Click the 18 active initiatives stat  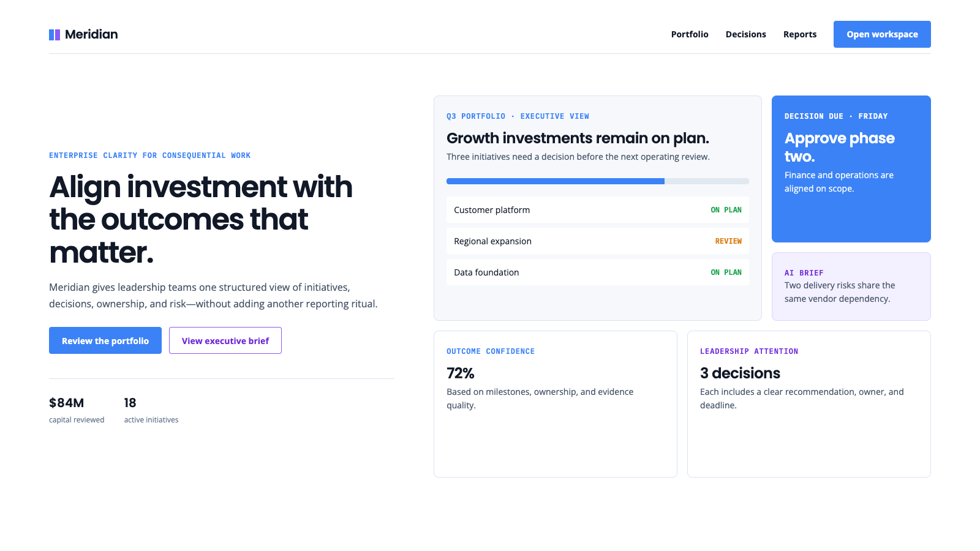pyautogui.click(x=151, y=410)
